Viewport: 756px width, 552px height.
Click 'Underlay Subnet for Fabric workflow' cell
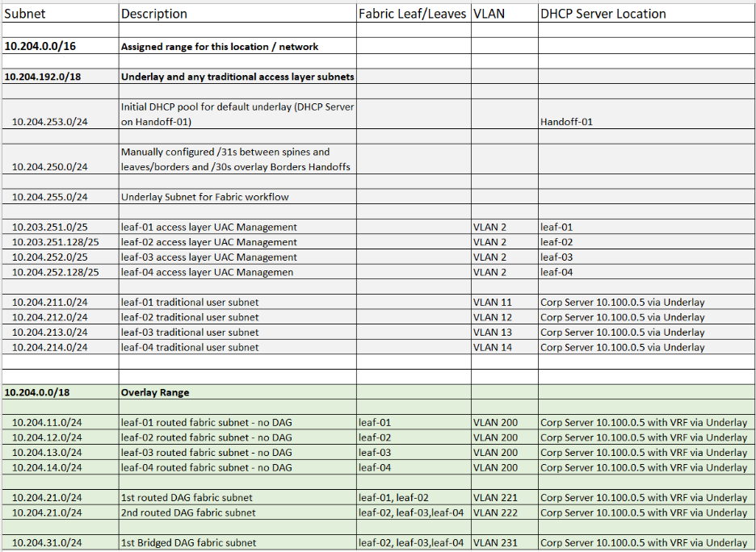coord(237,197)
